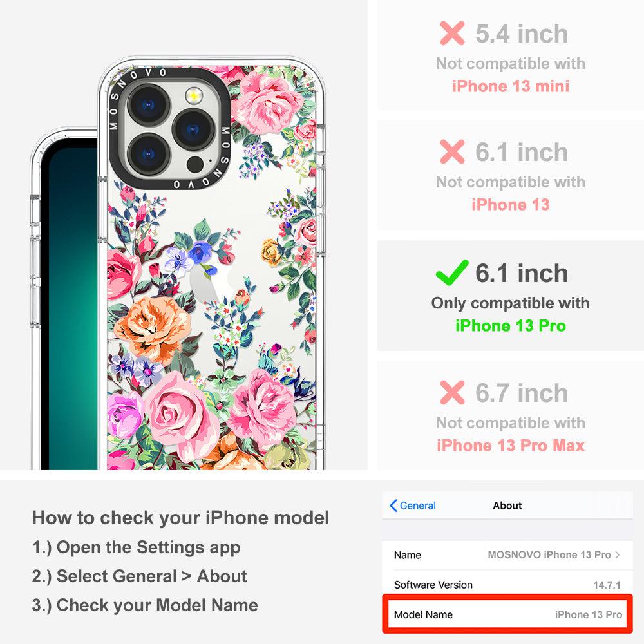Click the MOSNOVO iPhone 13 Pro name value
Image resolution: width=644 pixels, height=644 pixels.
[549, 555]
